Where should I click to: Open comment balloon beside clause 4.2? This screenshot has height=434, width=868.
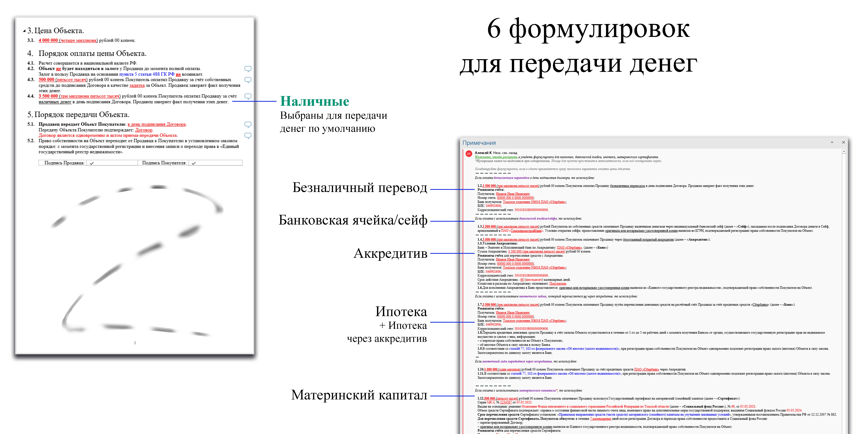coord(248,69)
